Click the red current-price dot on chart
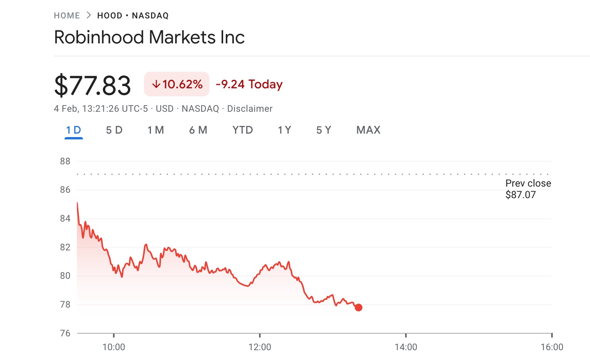 358,307
